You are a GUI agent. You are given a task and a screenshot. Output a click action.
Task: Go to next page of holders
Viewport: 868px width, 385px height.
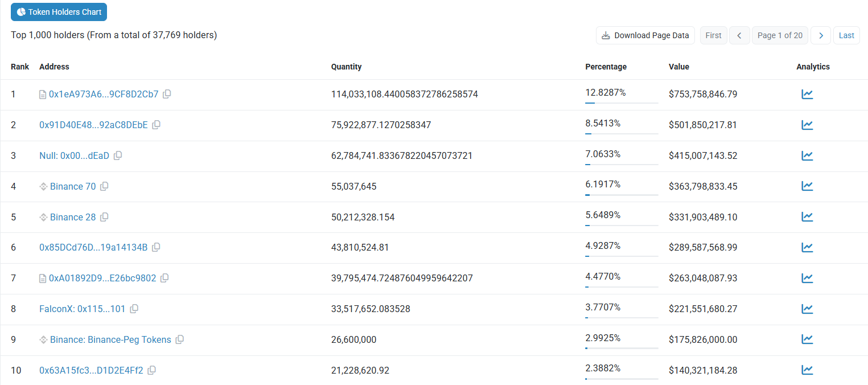820,35
